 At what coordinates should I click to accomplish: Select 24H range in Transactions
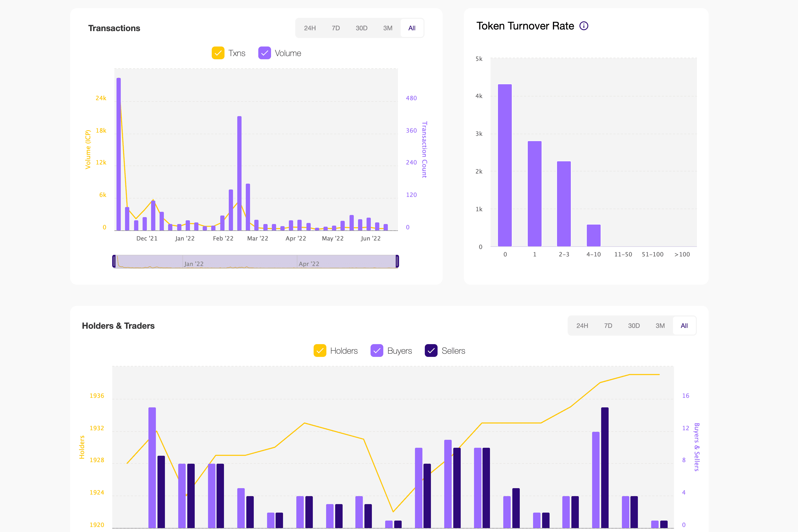(310, 28)
